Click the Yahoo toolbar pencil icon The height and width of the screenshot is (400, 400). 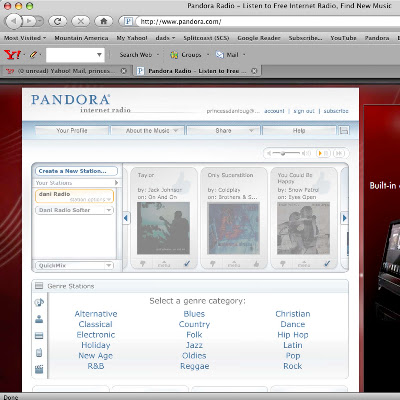pos(33,55)
